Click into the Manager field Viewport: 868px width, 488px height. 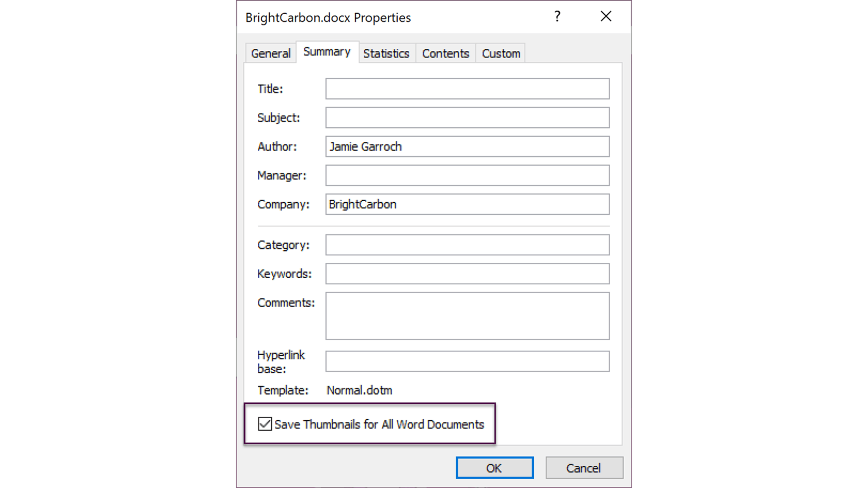pyautogui.click(x=468, y=175)
